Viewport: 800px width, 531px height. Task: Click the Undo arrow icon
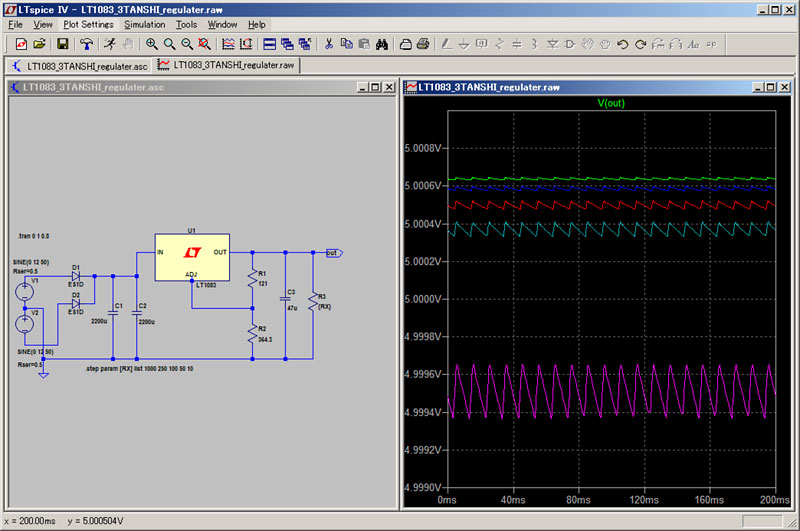[622, 44]
